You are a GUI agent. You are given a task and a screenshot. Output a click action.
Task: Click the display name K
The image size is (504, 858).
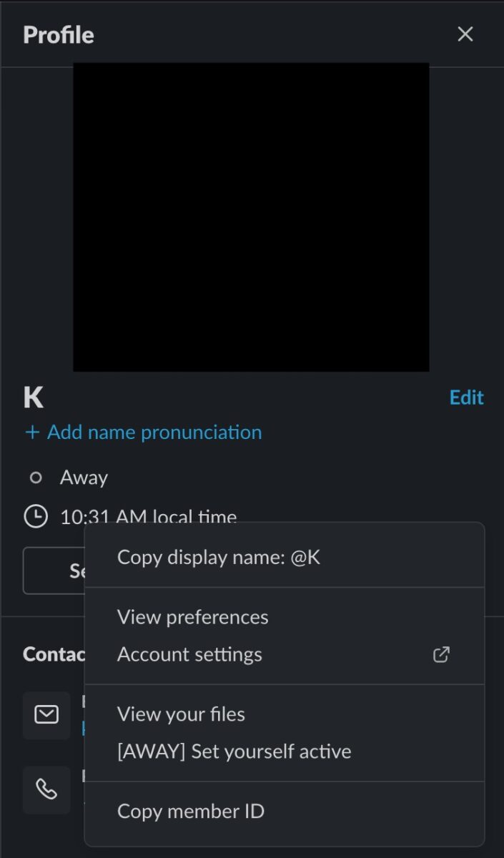[33, 398]
